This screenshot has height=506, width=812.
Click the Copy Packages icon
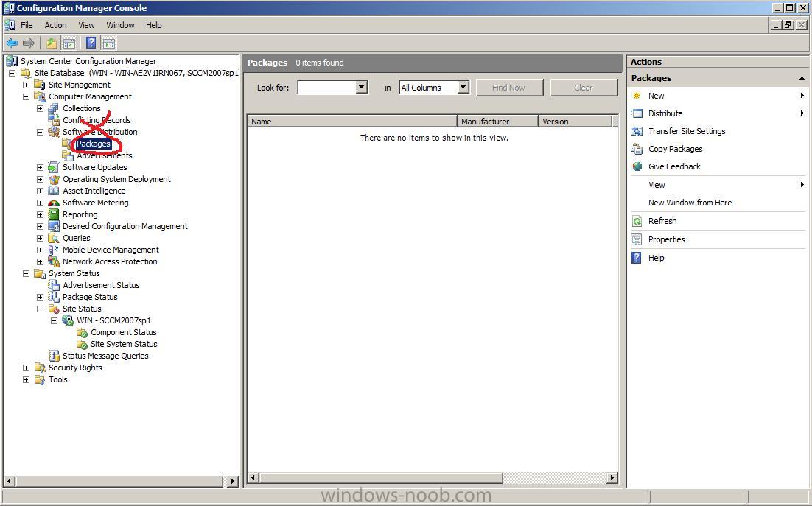point(637,149)
